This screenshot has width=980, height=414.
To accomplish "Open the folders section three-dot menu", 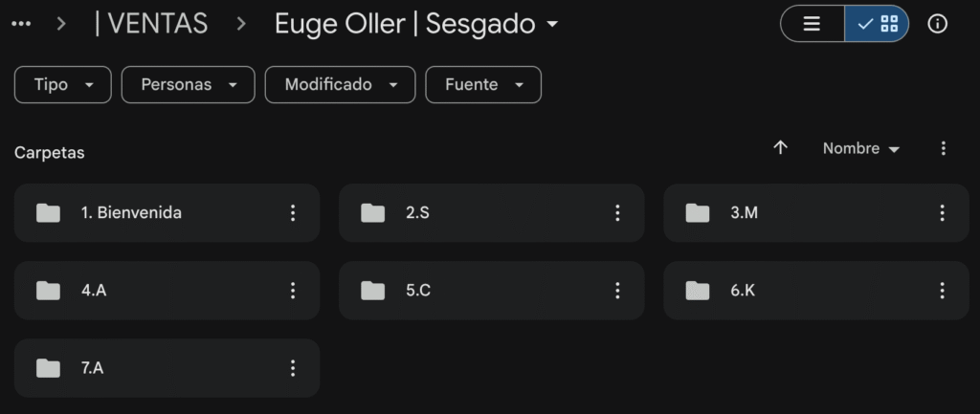I will pos(944,148).
